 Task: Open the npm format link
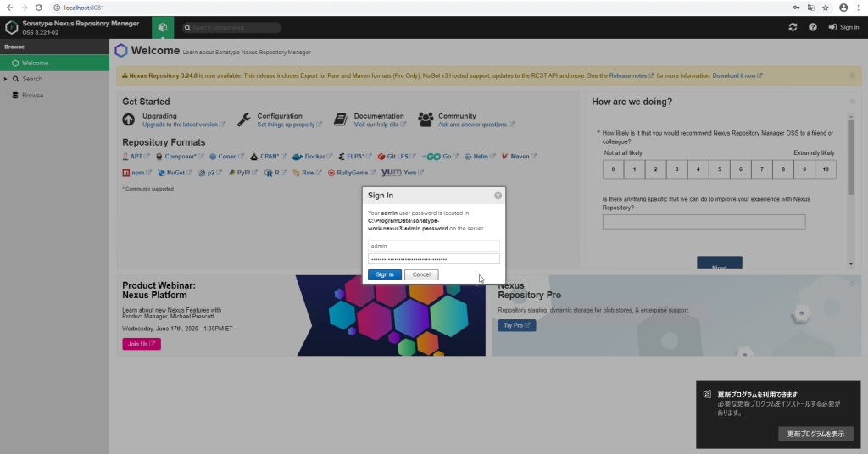(136, 173)
